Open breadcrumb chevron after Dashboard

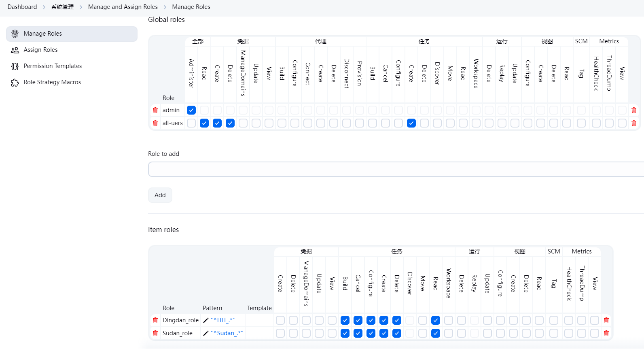pos(44,7)
